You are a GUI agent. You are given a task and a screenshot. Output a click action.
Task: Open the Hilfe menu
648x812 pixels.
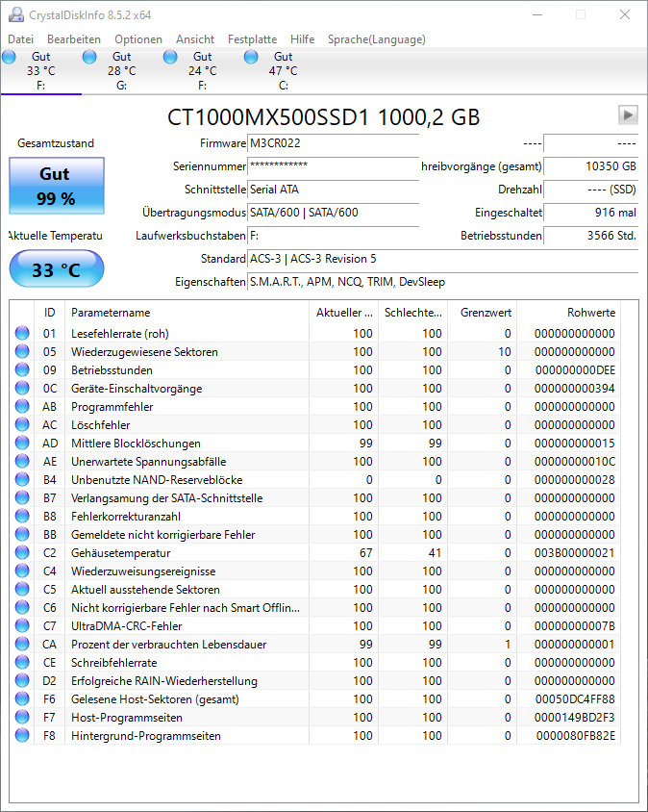(302, 39)
